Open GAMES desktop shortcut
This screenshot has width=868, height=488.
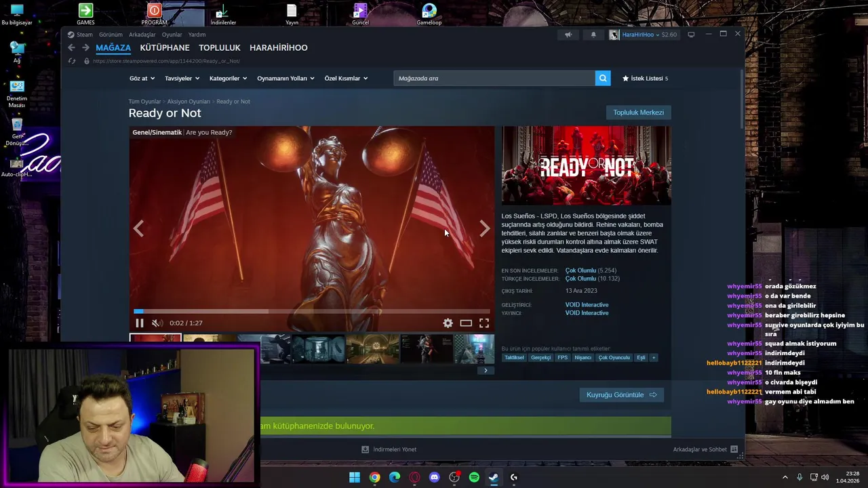point(85,14)
